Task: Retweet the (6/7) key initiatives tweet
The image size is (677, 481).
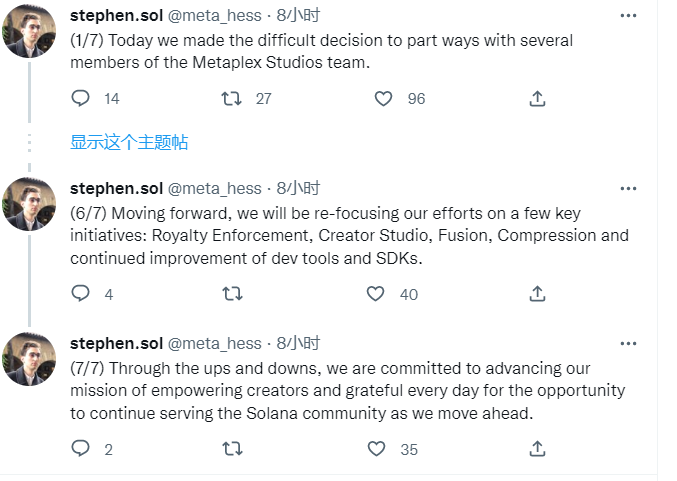Action: 232,294
